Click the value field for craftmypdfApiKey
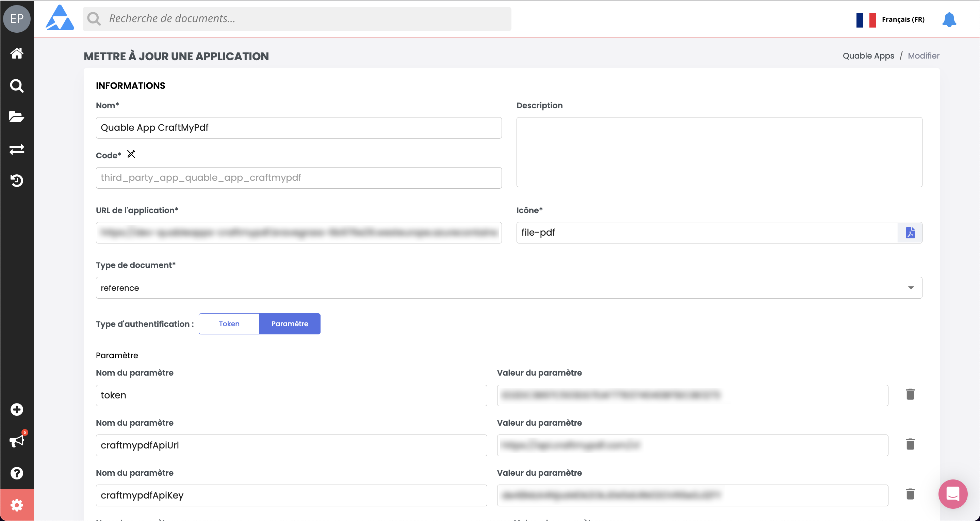The width and height of the screenshot is (980, 521). (x=692, y=495)
